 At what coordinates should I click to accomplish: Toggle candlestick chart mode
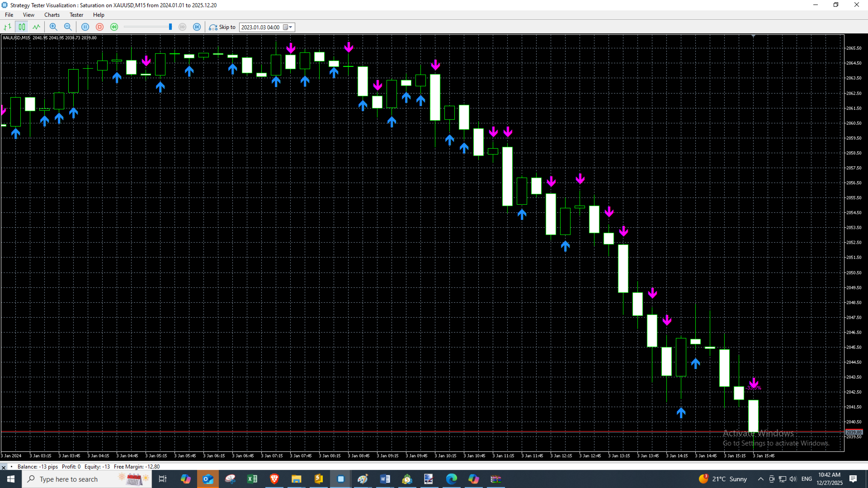click(22, 27)
